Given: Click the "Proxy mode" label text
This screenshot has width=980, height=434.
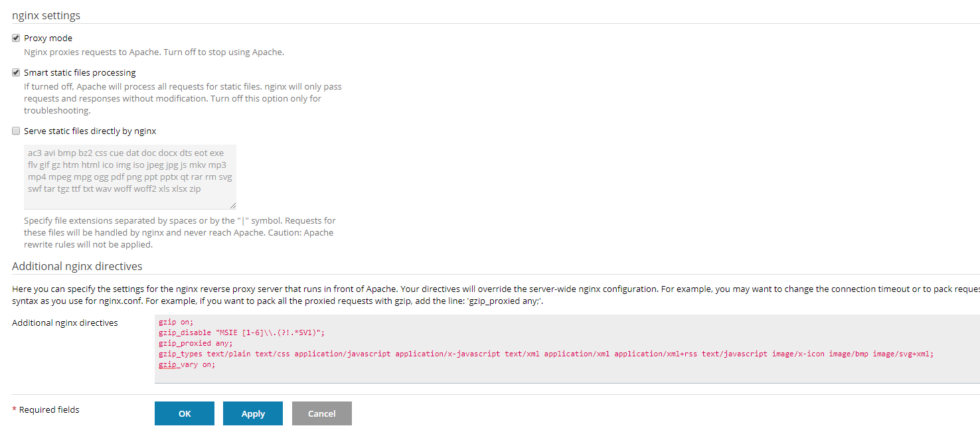Looking at the screenshot, I should [48, 38].
